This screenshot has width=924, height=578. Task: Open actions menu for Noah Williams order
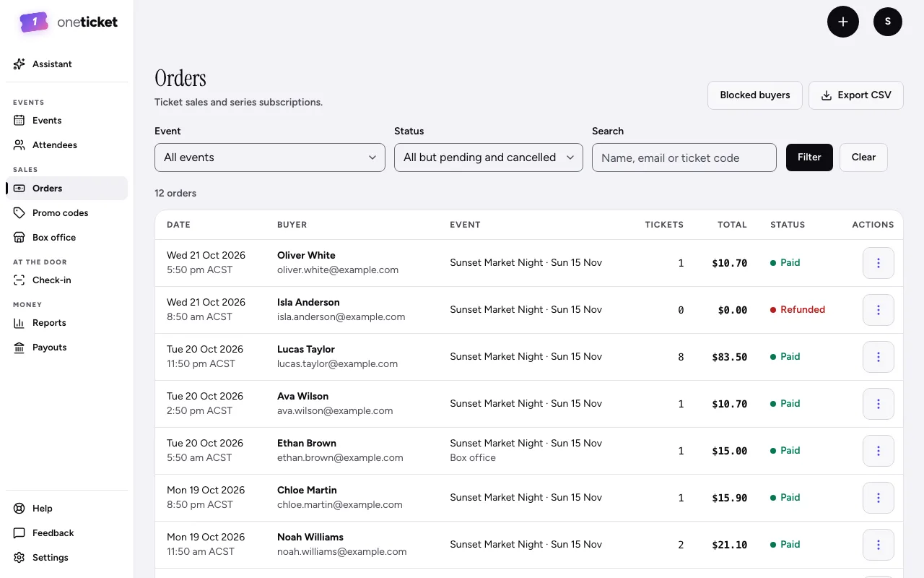click(879, 545)
